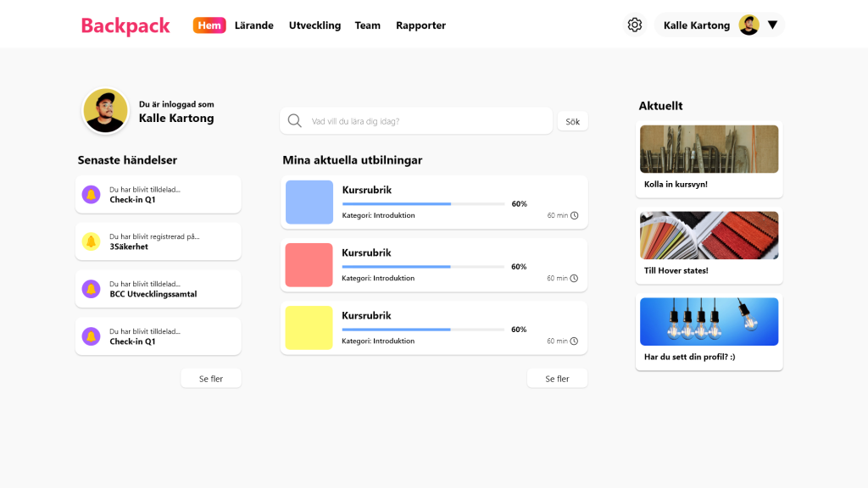Click the progress bar of the red course

coord(423,267)
